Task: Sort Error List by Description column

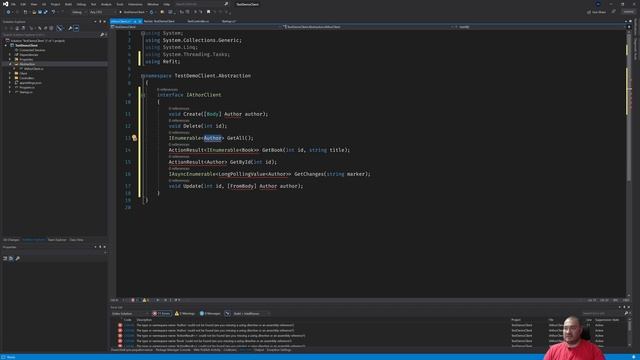Action: coord(144,320)
